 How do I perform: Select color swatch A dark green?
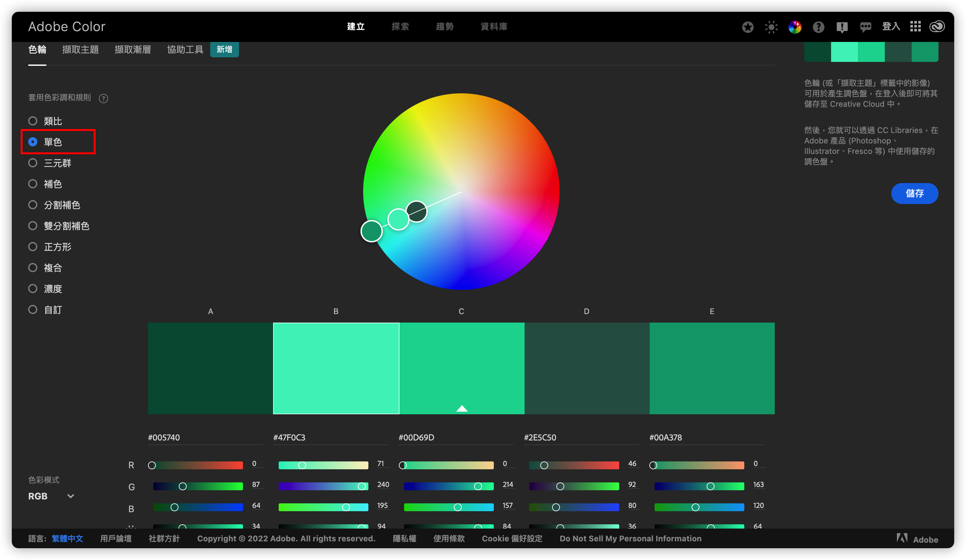point(211,368)
